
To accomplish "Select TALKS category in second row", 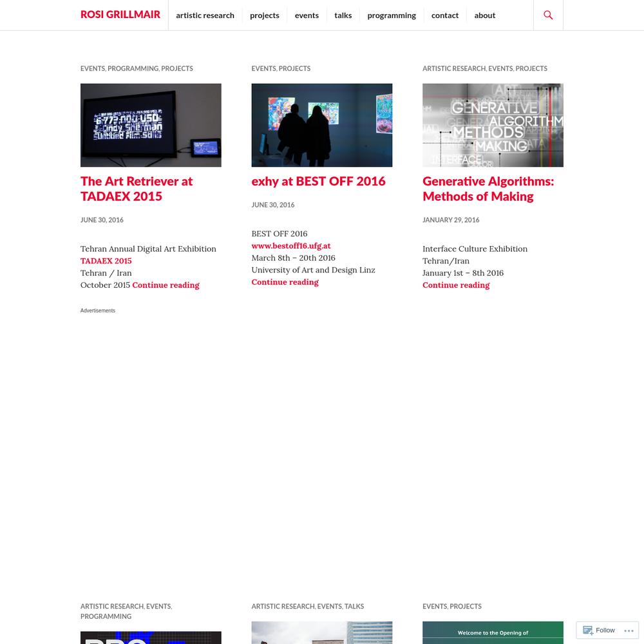I will (354, 606).
